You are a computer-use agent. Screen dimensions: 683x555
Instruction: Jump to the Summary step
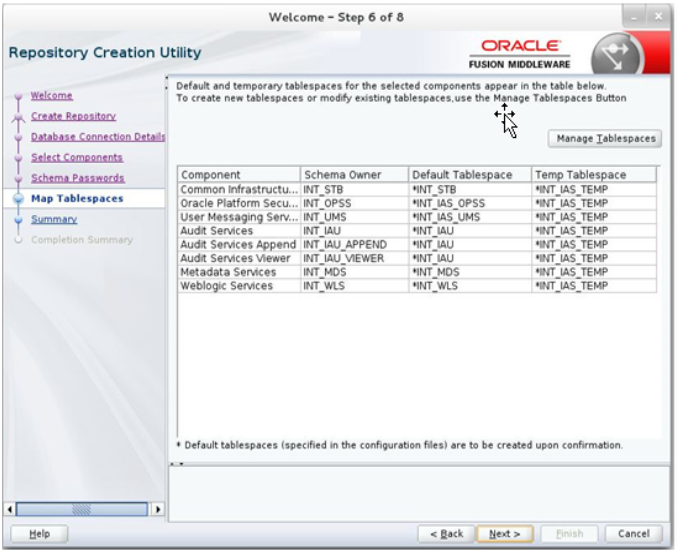(x=54, y=219)
